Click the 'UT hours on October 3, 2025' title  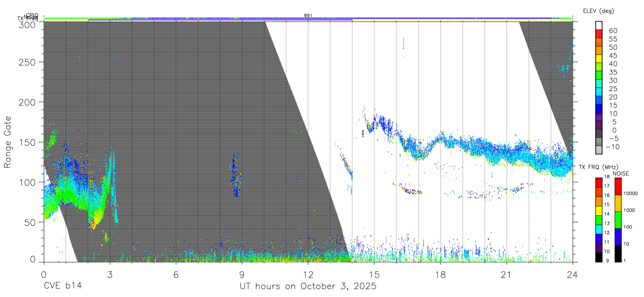(308, 287)
